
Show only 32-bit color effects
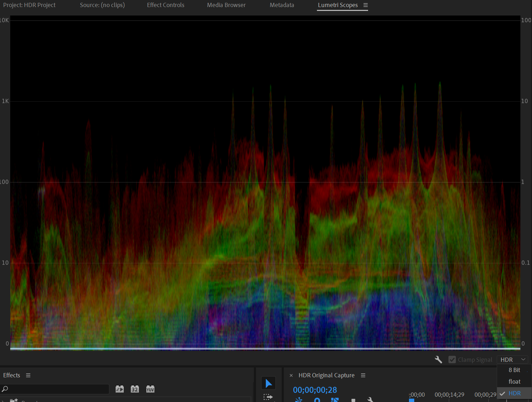[135, 389]
